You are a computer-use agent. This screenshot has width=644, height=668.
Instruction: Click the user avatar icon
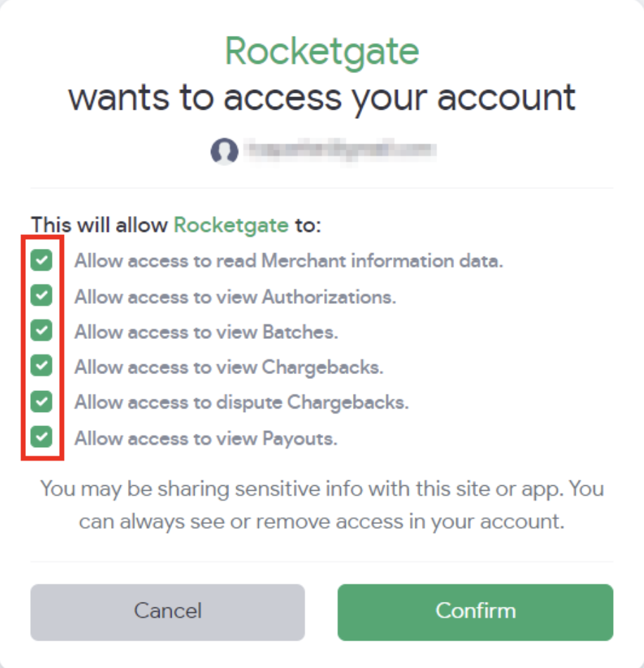(x=224, y=151)
